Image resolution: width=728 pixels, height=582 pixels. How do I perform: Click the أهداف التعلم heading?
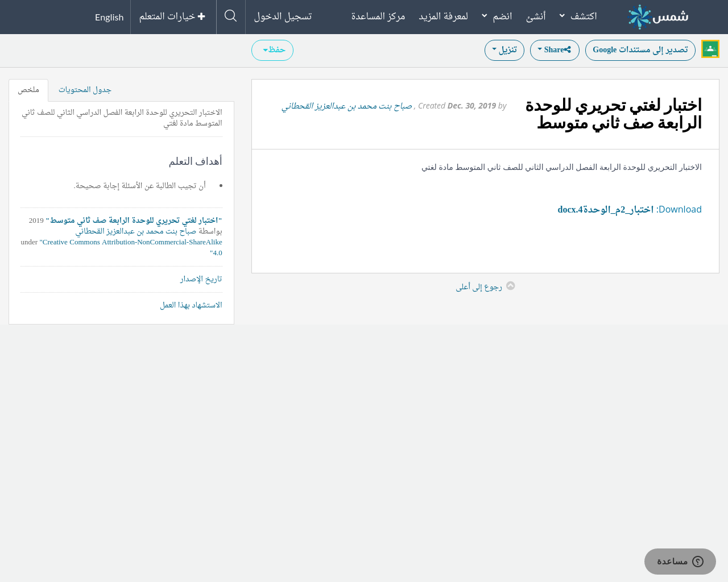(x=196, y=161)
